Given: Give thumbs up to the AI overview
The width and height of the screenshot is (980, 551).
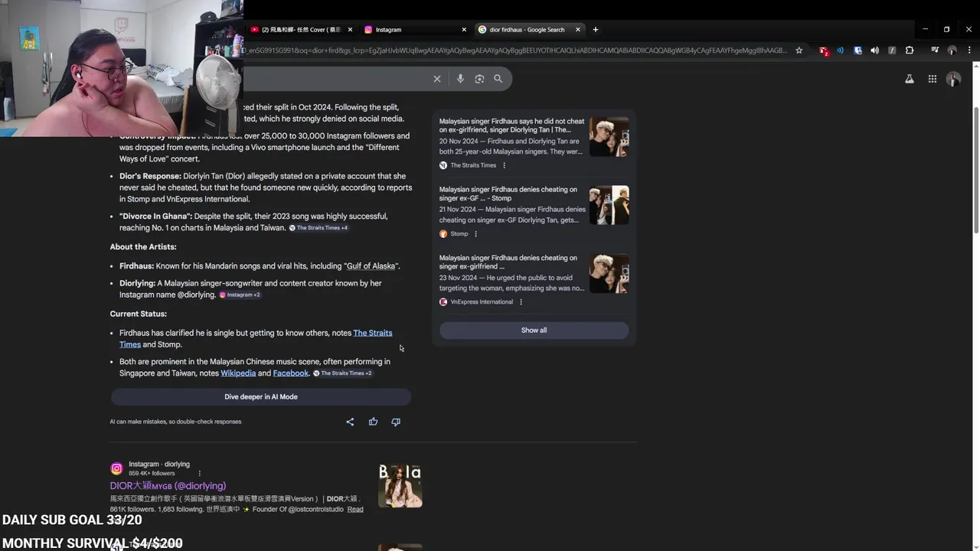Looking at the screenshot, I should pos(373,422).
